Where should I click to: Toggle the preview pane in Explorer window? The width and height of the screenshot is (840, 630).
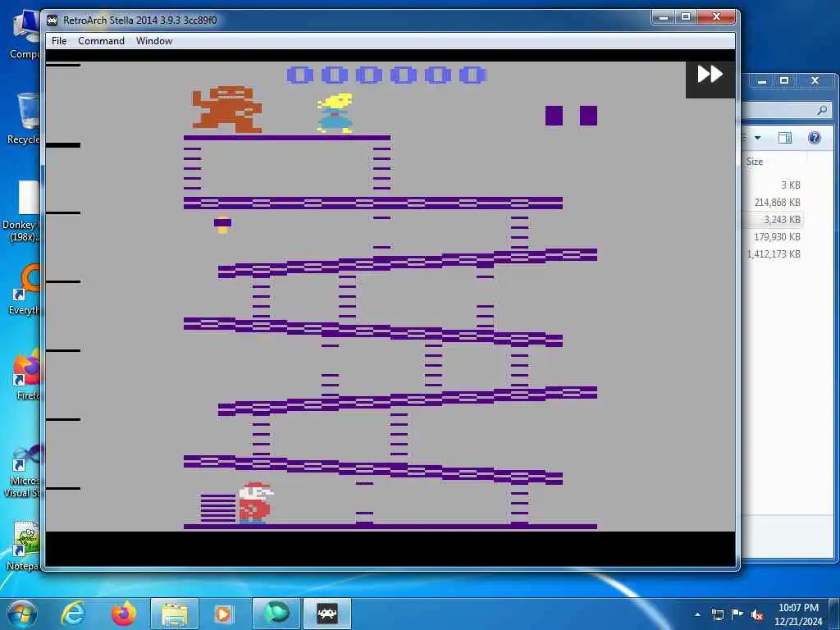[785, 138]
